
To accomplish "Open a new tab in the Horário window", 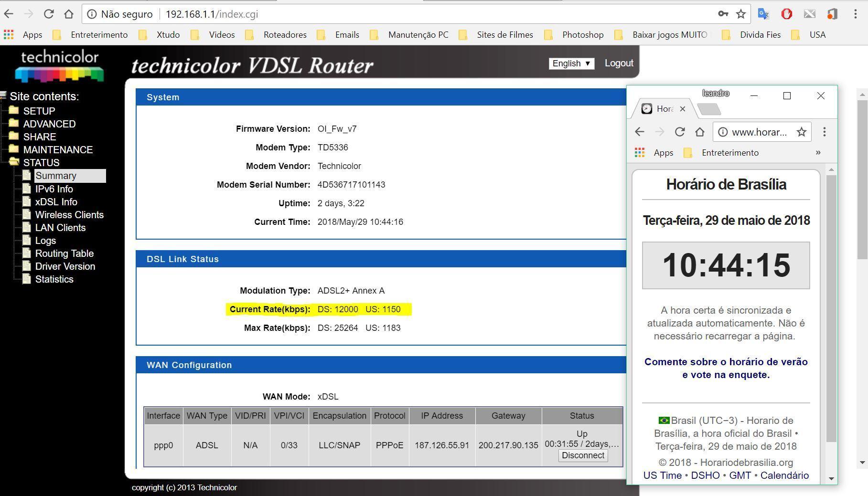I will pyautogui.click(x=709, y=109).
